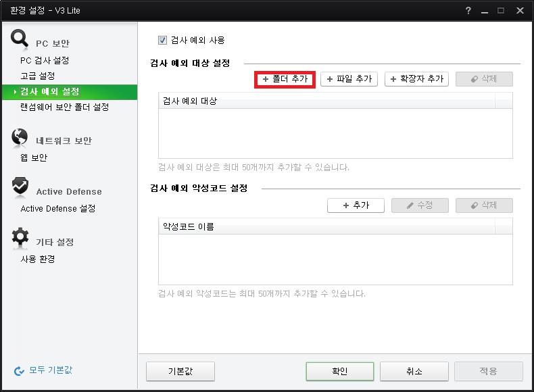This screenshot has width=534, height=392.
Task: Click the Active Defense shield icon
Action: click(20, 188)
